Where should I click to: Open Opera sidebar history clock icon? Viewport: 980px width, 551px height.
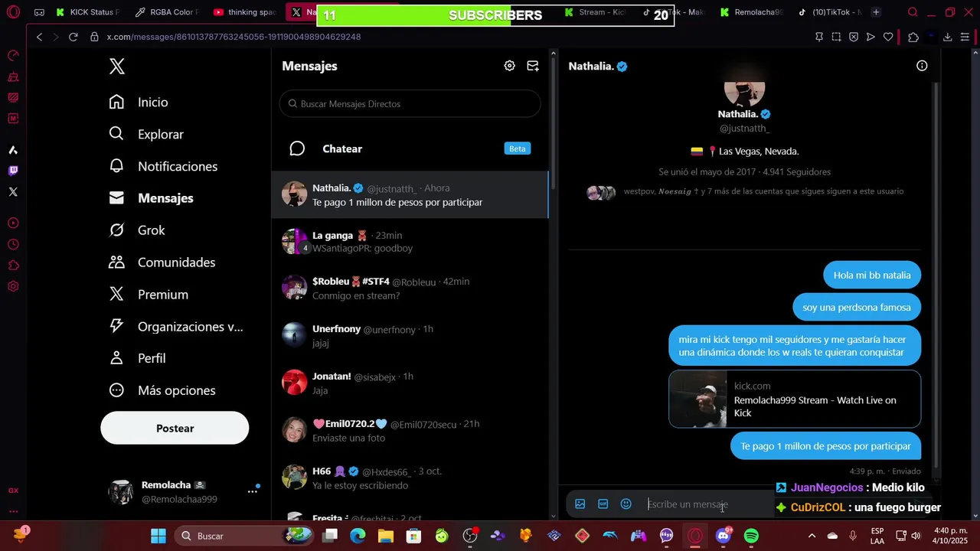(13, 245)
